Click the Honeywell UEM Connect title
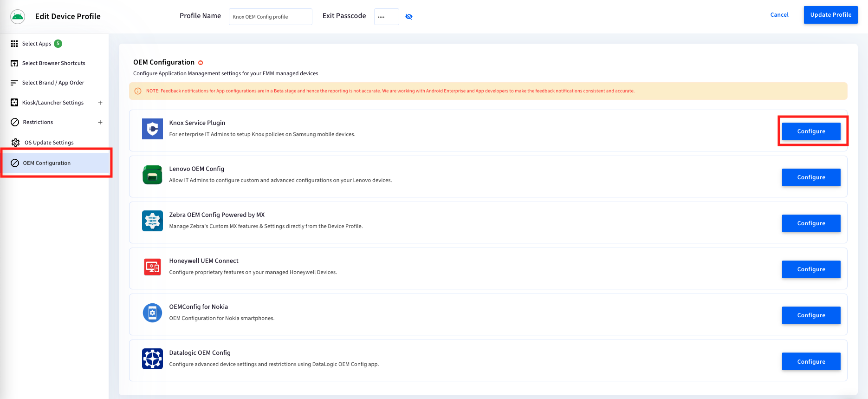868x399 pixels. pos(204,261)
